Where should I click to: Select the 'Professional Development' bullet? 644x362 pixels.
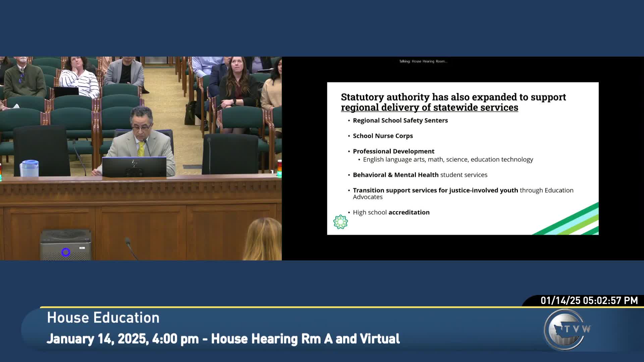click(393, 151)
